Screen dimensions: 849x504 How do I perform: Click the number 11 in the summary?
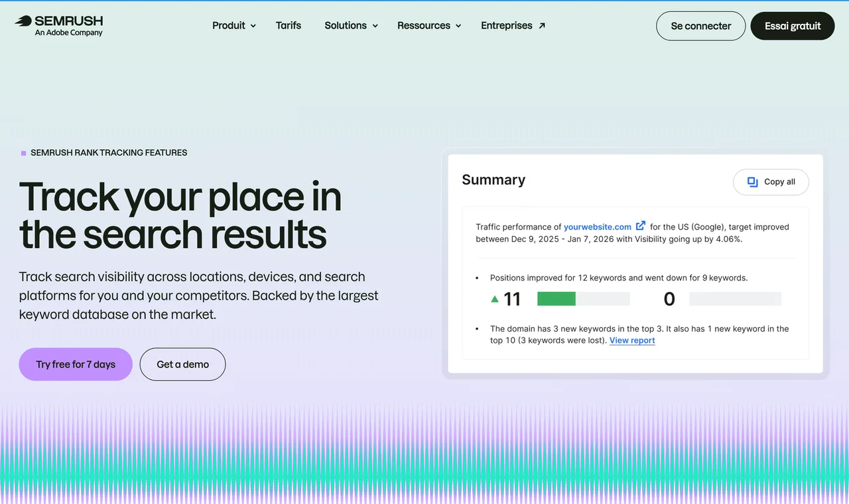point(512,299)
